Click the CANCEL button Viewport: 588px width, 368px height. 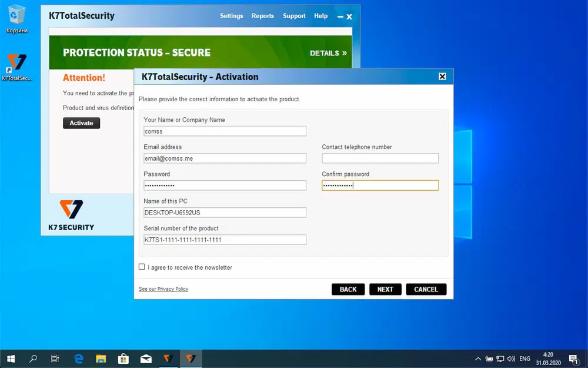coord(426,289)
